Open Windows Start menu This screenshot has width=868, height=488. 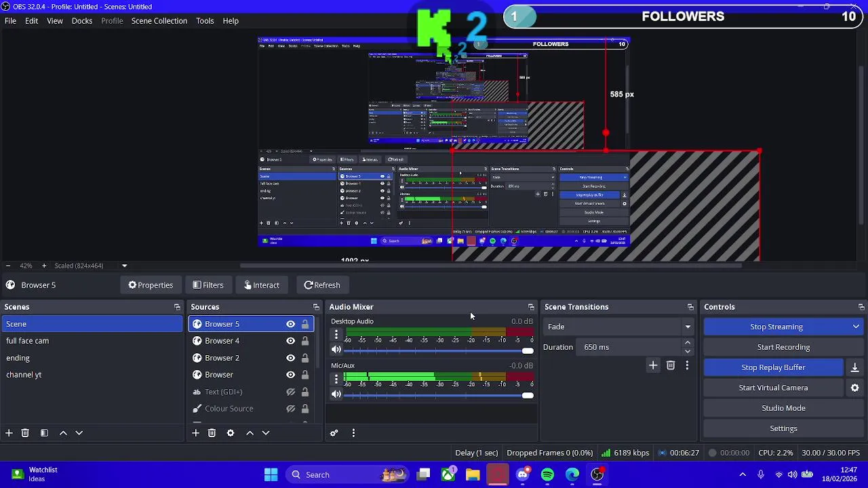point(271,474)
